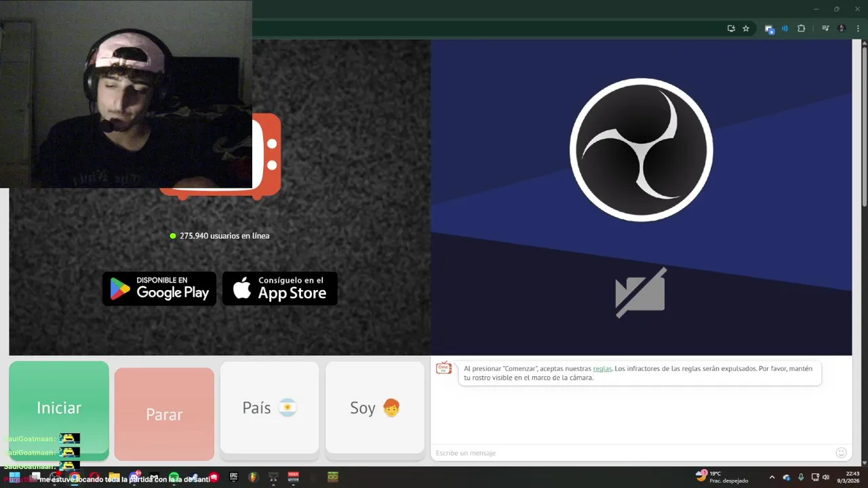This screenshot has height=488, width=868.
Task: Open the Voicemeeter icon in taskbar
Action: tap(293, 477)
